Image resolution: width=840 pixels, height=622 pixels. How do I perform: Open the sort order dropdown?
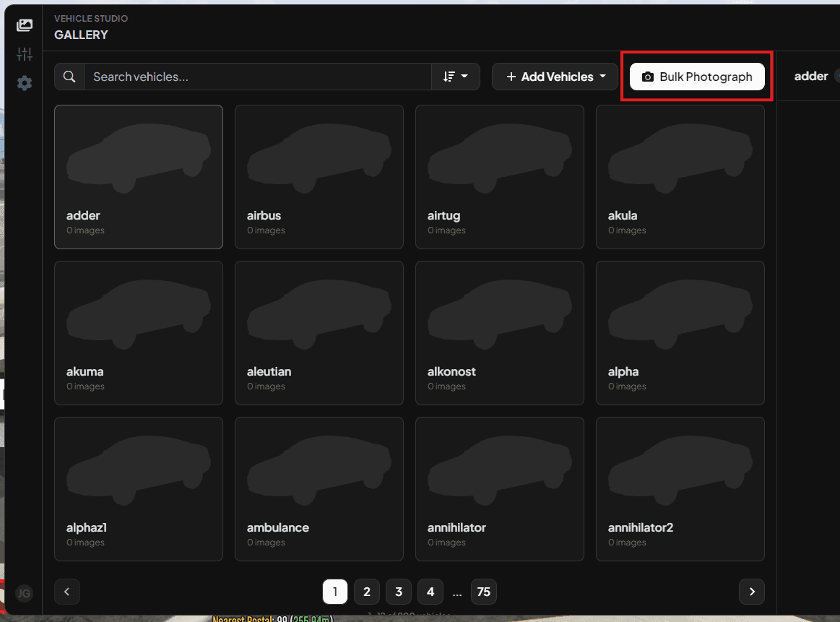pos(455,77)
